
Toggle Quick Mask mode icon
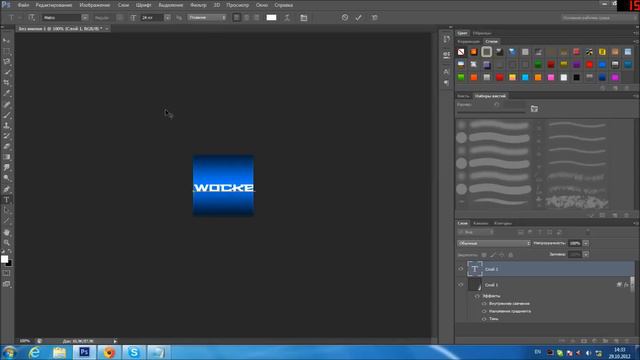7,273
